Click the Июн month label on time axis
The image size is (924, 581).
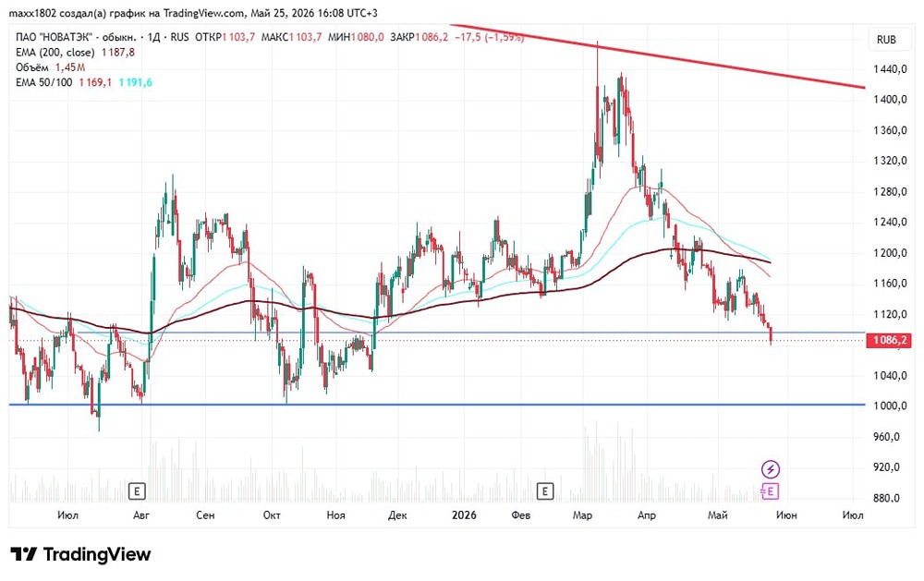click(786, 515)
